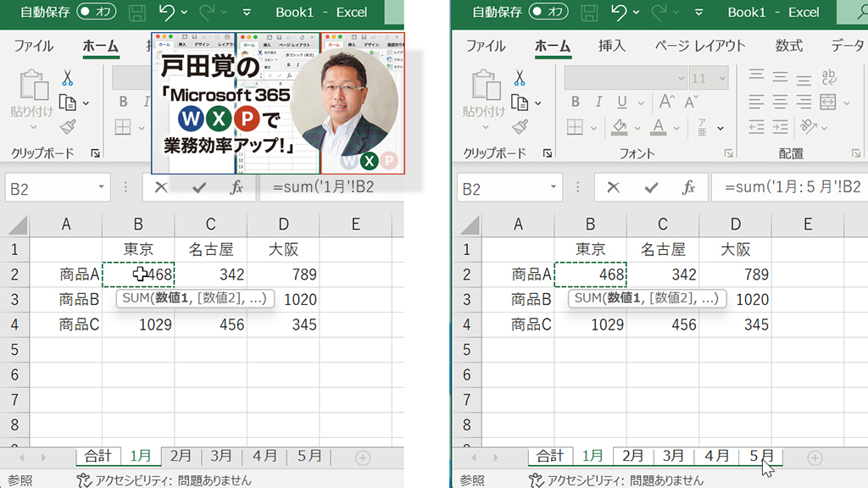This screenshot has width=868, height=488.
Task: Click Borders icon in left window
Action: tap(122, 127)
